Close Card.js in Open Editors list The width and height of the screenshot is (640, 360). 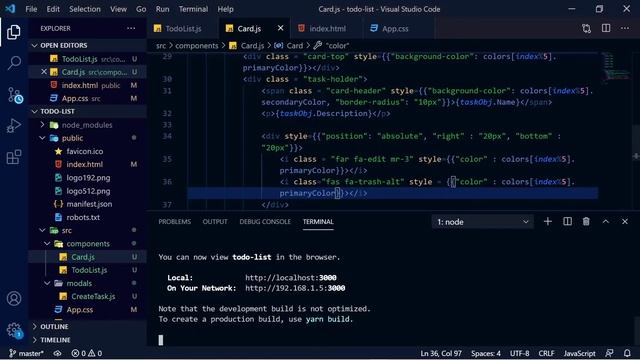(44, 72)
